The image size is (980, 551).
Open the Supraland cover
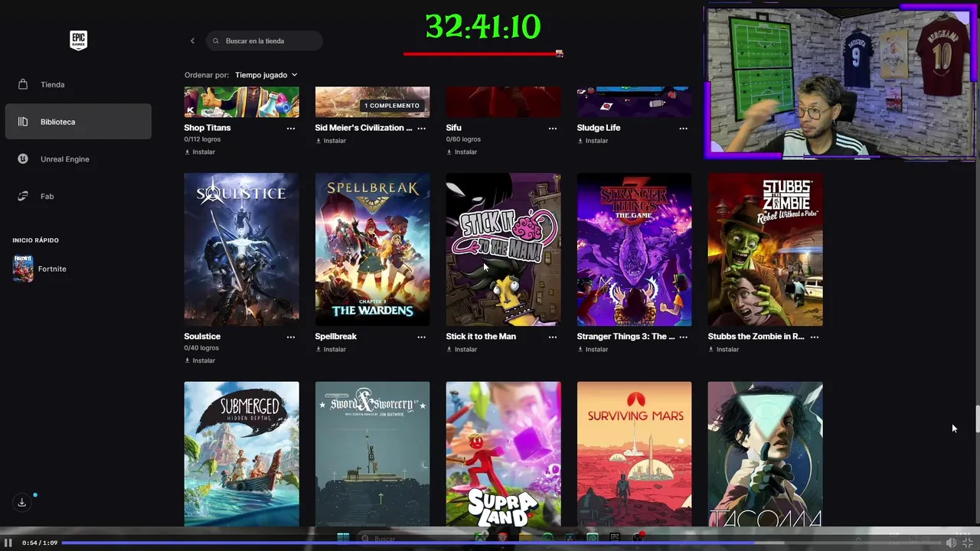click(503, 454)
